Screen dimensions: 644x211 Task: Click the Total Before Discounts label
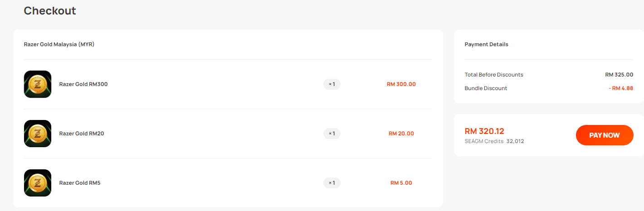tap(494, 75)
